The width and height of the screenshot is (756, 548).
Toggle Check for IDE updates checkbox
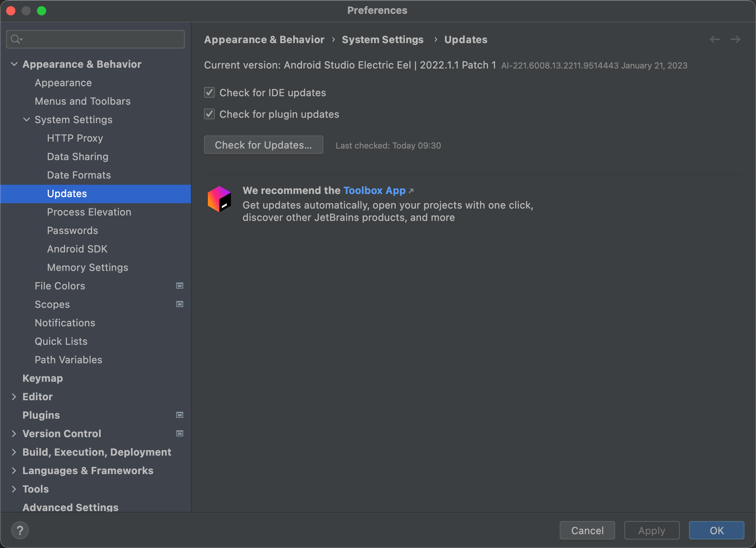point(209,93)
